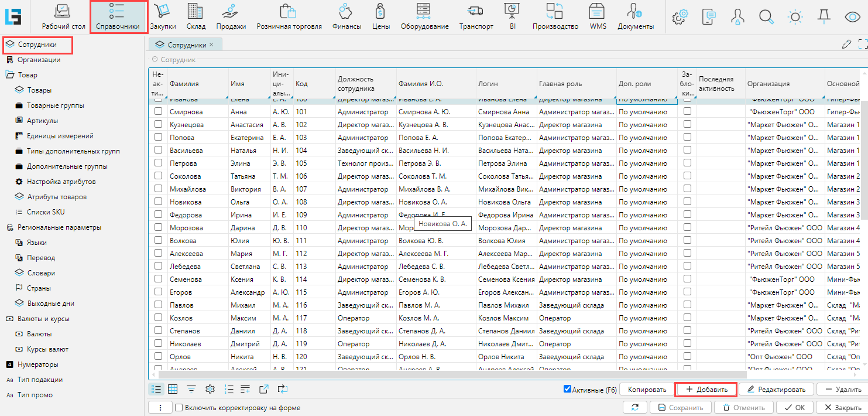
Task: Open the Финансы menu
Action: 346,17
